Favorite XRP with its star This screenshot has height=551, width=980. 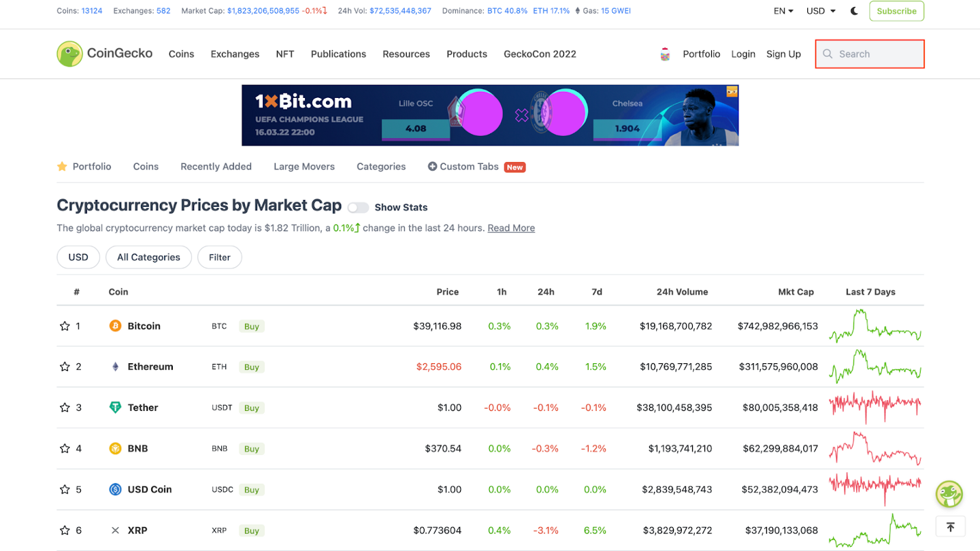pyautogui.click(x=65, y=530)
